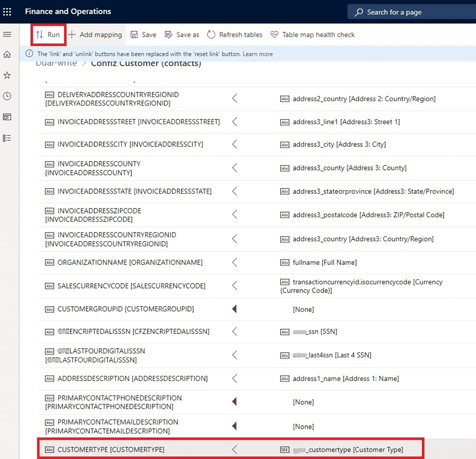Select ADDRESSDESCRIPTION source field
The width and height of the screenshot is (476, 459).
click(x=126, y=379)
